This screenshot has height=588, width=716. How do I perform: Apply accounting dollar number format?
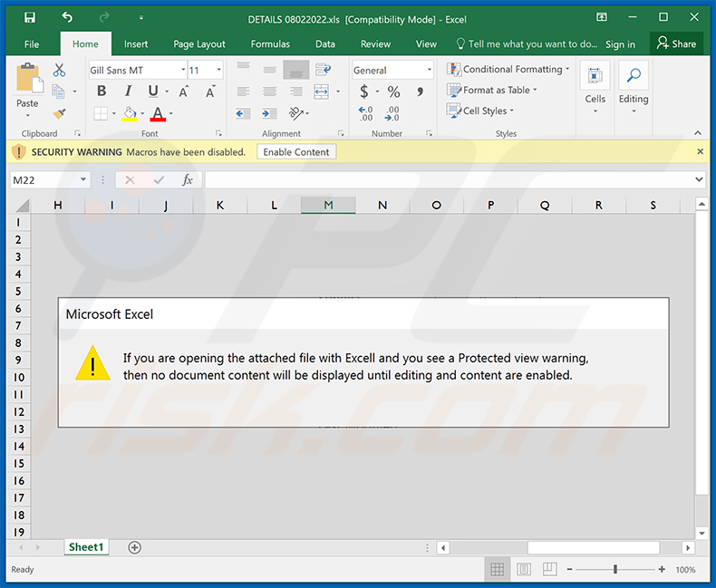[x=364, y=92]
